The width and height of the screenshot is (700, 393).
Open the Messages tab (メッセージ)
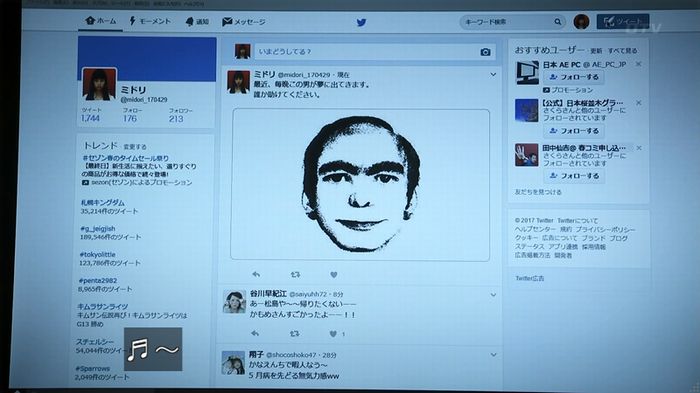(x=243, y=21)
